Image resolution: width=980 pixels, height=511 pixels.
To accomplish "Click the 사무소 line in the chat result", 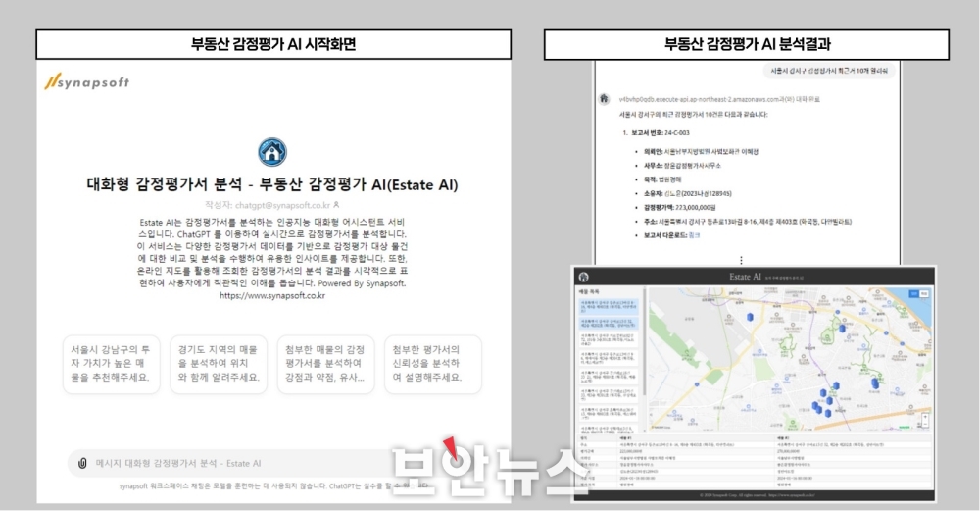I will (682, 165).
